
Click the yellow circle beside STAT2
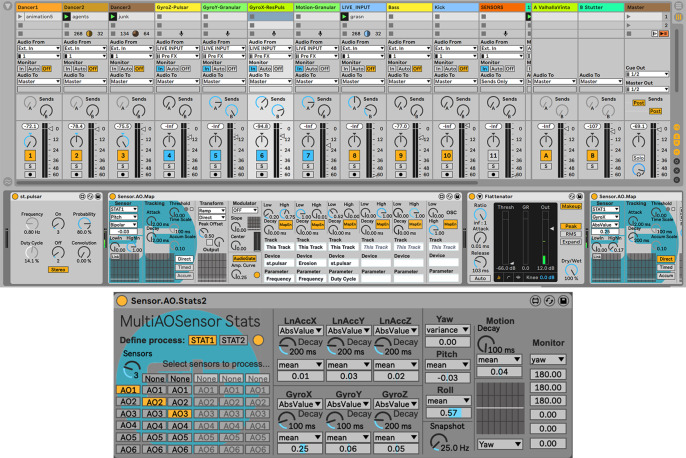click(x=258, y=340)
